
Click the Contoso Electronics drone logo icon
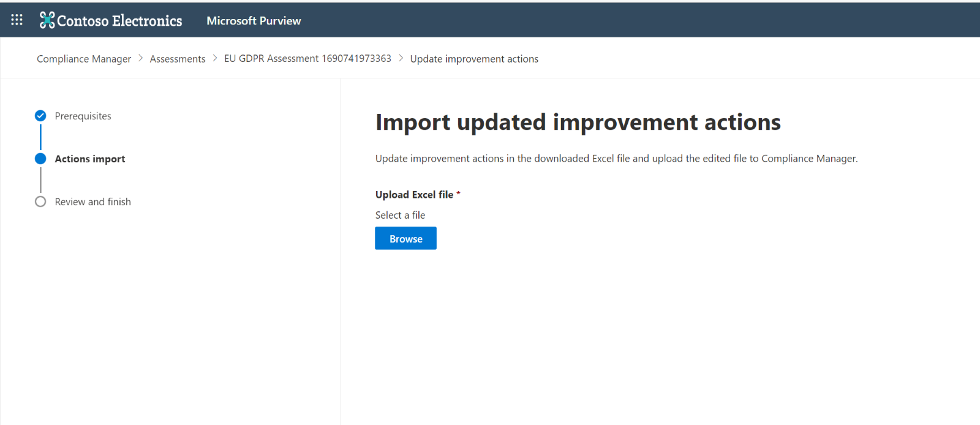pyautogui.click(x=47, y=20)
